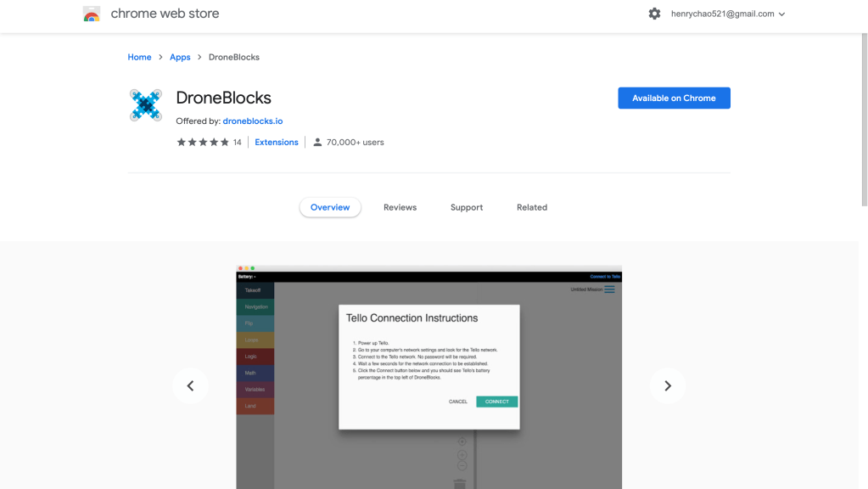Open the Extensions category link
The width and height of the screenshot is (868, 489).
point(277,143)
